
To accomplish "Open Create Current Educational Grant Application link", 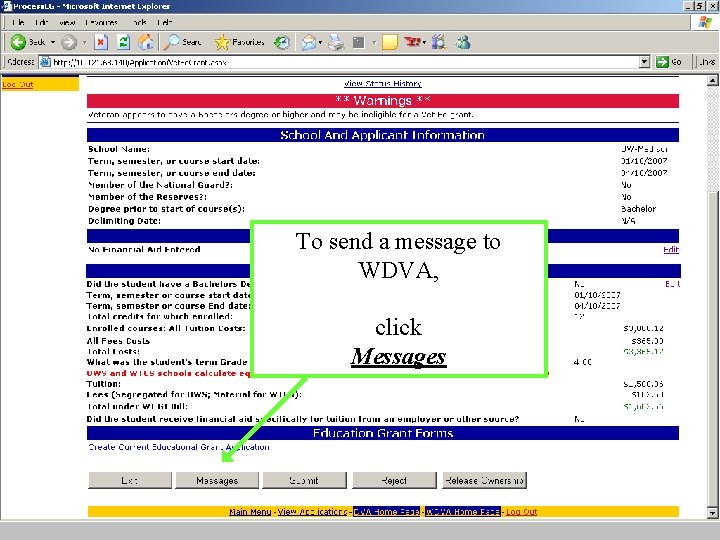I will [179, 447].
